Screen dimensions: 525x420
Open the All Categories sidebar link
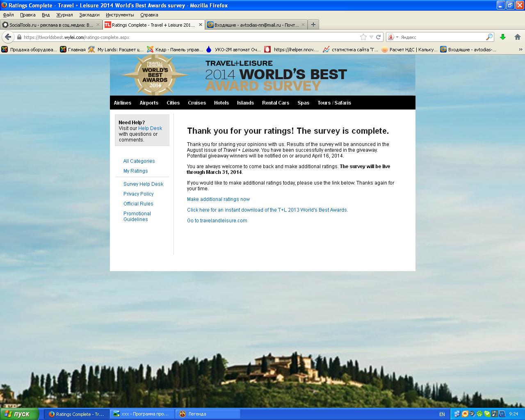(x=139, y=161)
